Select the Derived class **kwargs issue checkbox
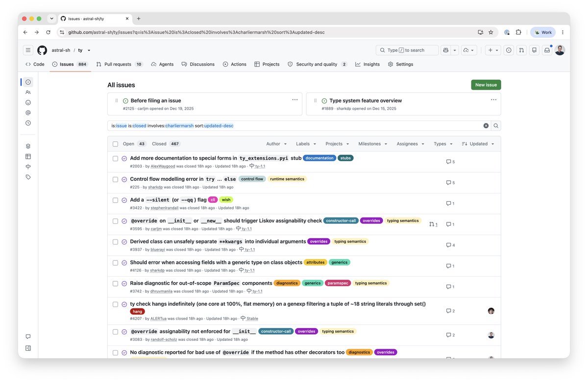This screenshot has width=588, height=382. (x=115, y=242)
